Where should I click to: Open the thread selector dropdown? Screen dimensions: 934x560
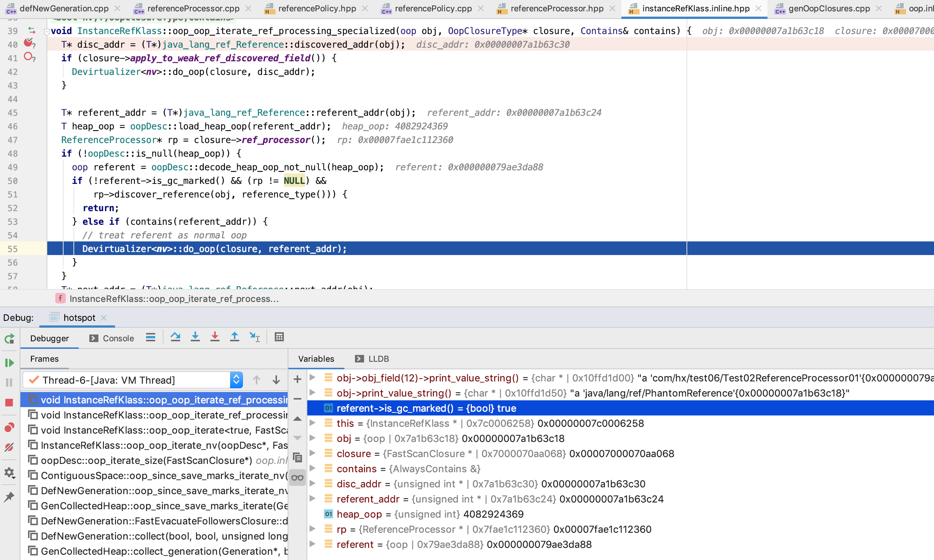click(x=235, y=380)
